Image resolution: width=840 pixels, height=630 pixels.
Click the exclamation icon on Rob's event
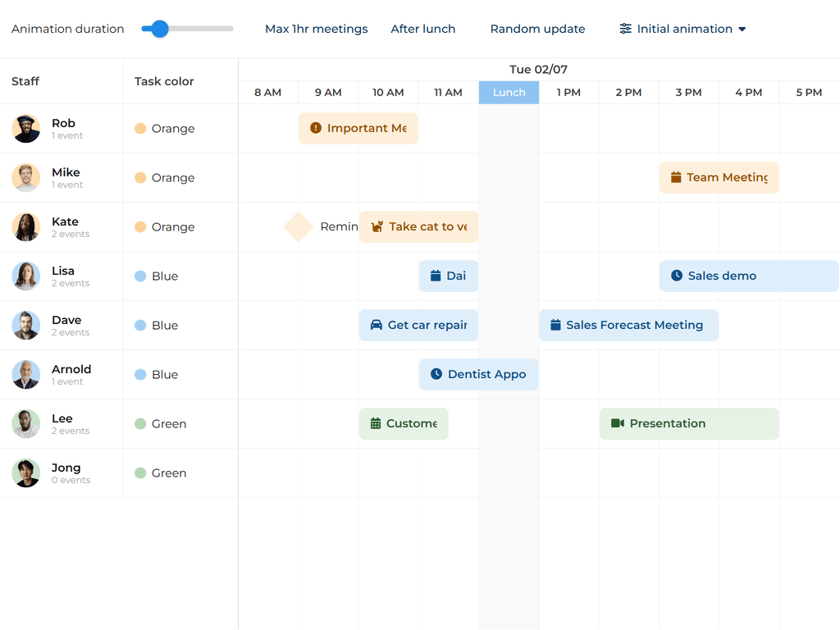(x=316, y=128)
